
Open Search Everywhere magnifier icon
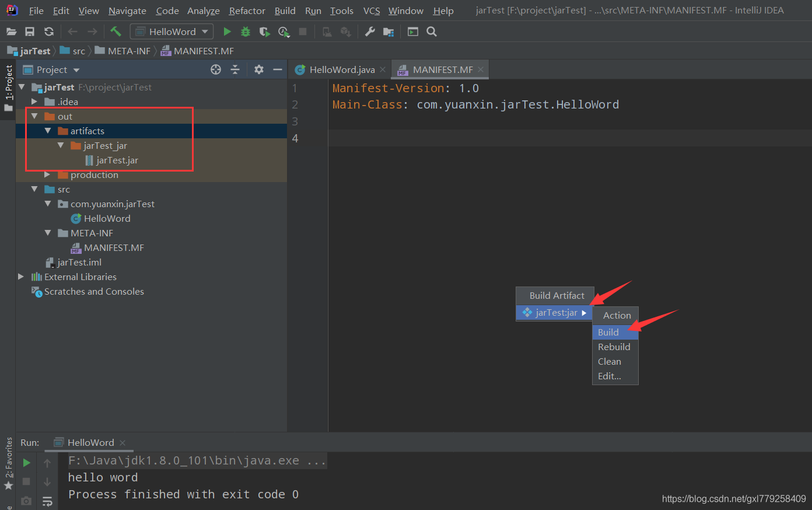pyautogui.click(x=432, y=32)
